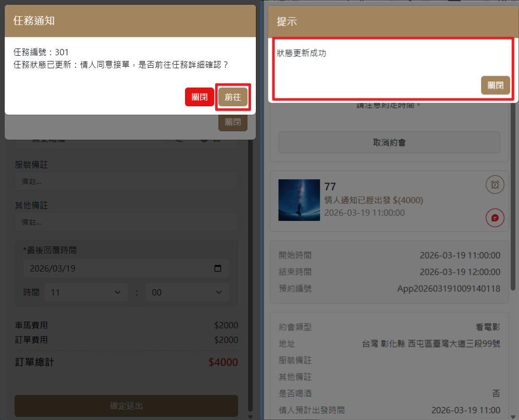This screenshot has height=420, width=519.
Task: Click the 開始時間 value 2026-03-19 11:00:00
Action: click(460, 255)
